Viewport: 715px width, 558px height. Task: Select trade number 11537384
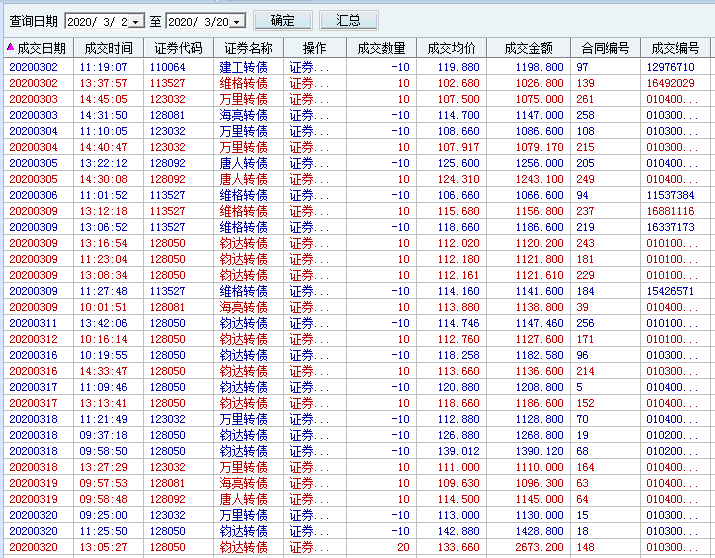670,195
